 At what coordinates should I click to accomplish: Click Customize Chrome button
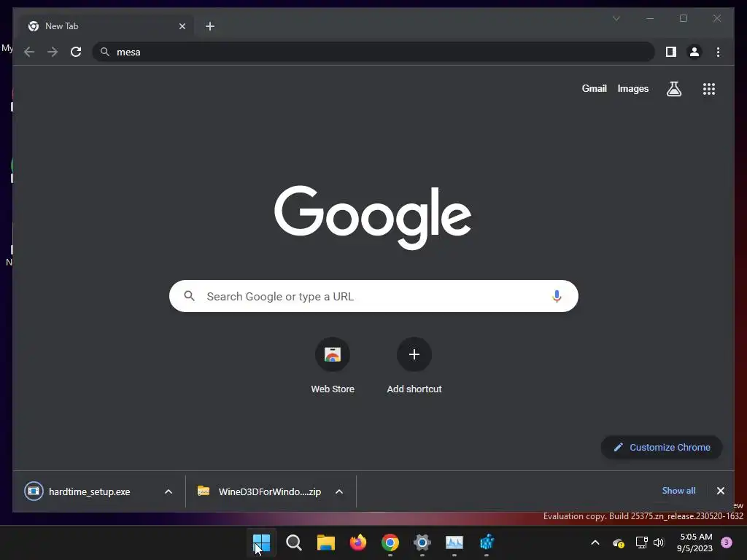pyautogui.click(x=661, y=447)
